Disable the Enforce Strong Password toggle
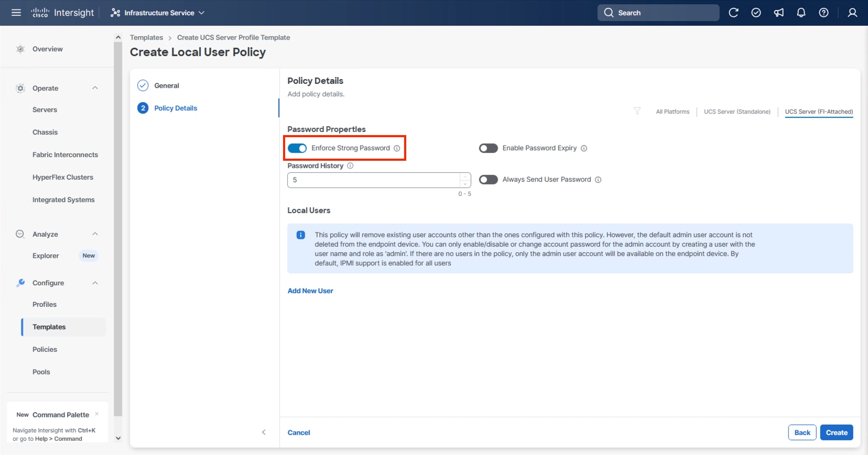 pos(297,148)
